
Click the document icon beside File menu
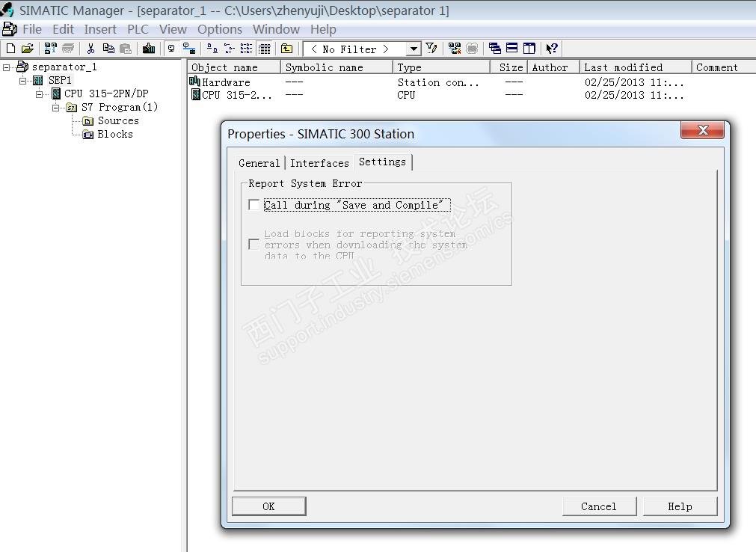click(9, 29)
